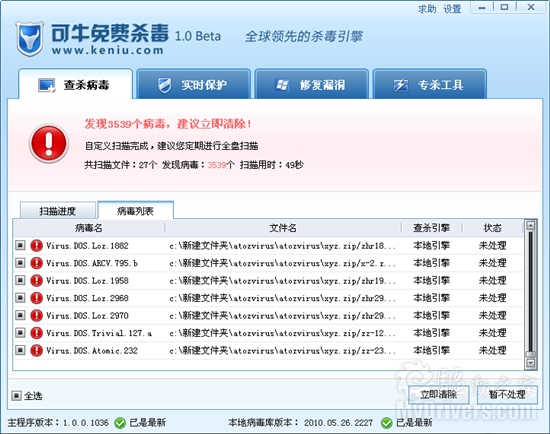This screenshot has width=550, height=434.
Task: Click the 暂不处理 button
Action: [x=507, y=395]
